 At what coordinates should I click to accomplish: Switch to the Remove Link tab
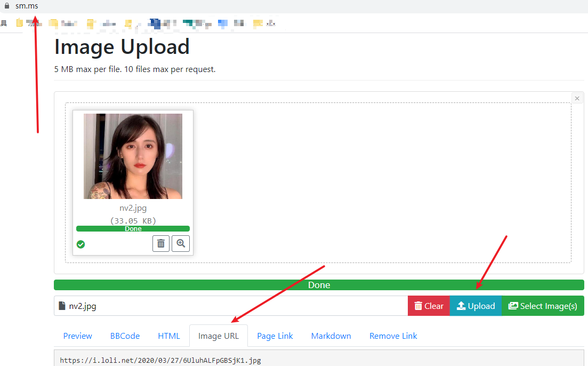click(x=393, y=336)
